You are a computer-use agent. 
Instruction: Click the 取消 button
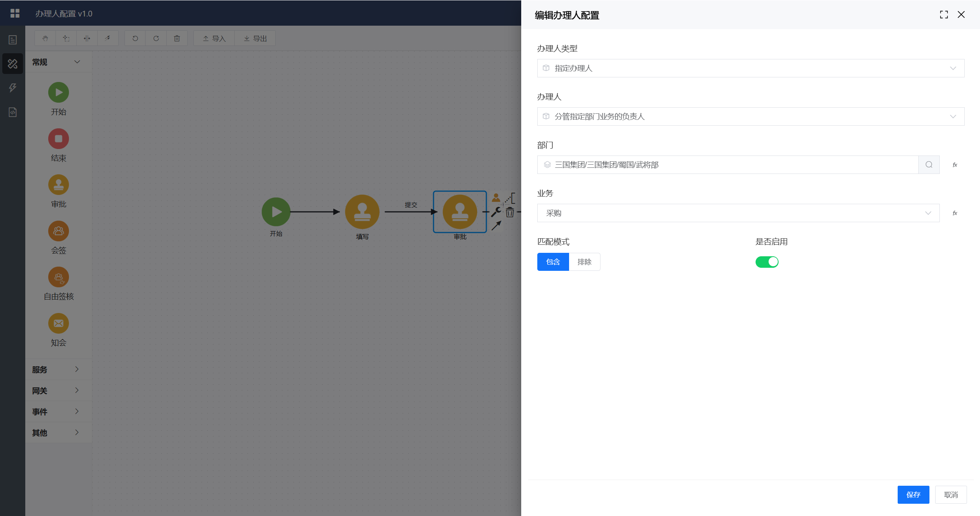(951, 495)
